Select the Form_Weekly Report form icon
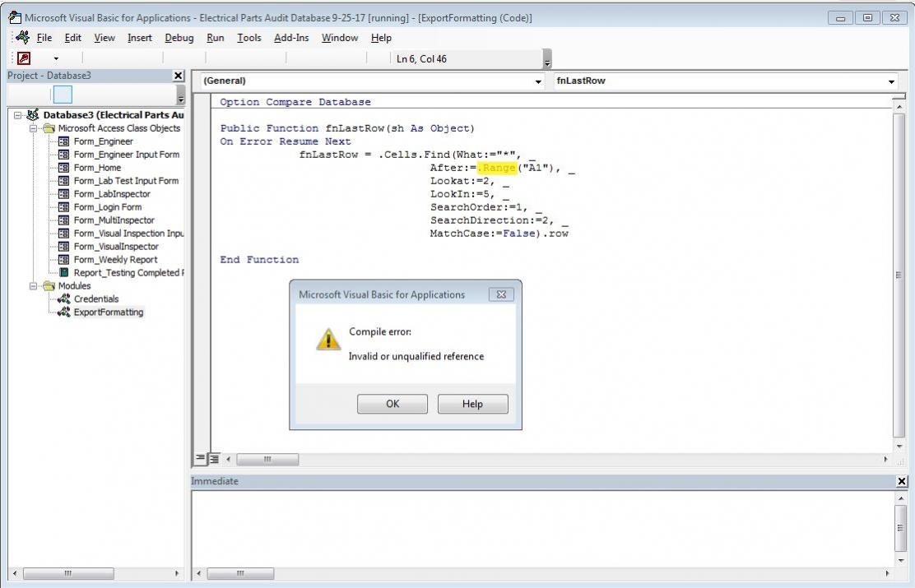 pyautogui.click(x=64, y=260)
